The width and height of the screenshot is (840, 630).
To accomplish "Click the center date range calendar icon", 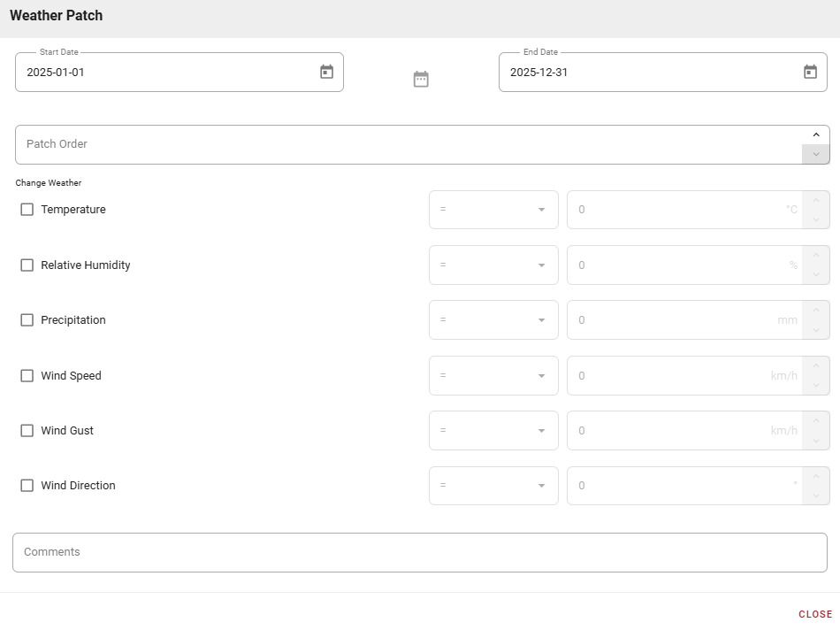I will (421, 80).
